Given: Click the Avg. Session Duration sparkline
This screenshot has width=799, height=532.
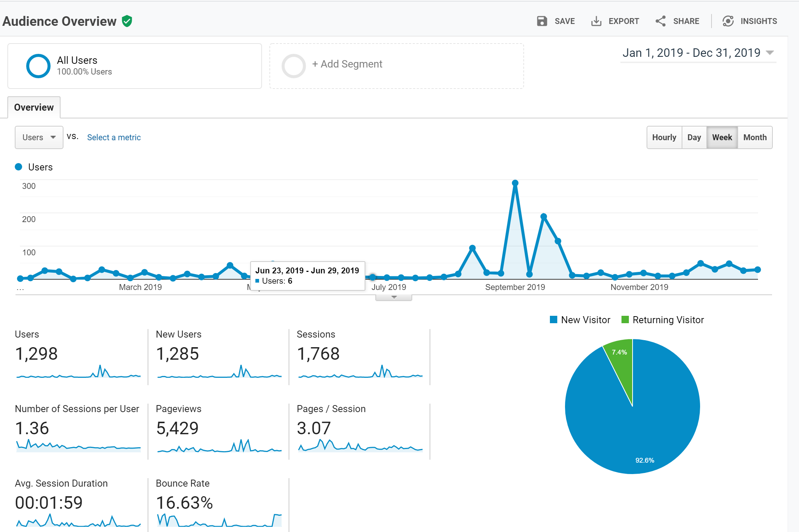Looking at the screenshot, I should pyautogui.click(x=79, y=521).
